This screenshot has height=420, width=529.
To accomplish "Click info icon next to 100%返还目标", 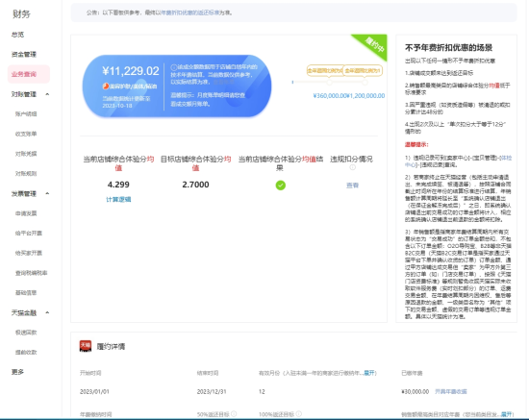I will pos(298,413).
